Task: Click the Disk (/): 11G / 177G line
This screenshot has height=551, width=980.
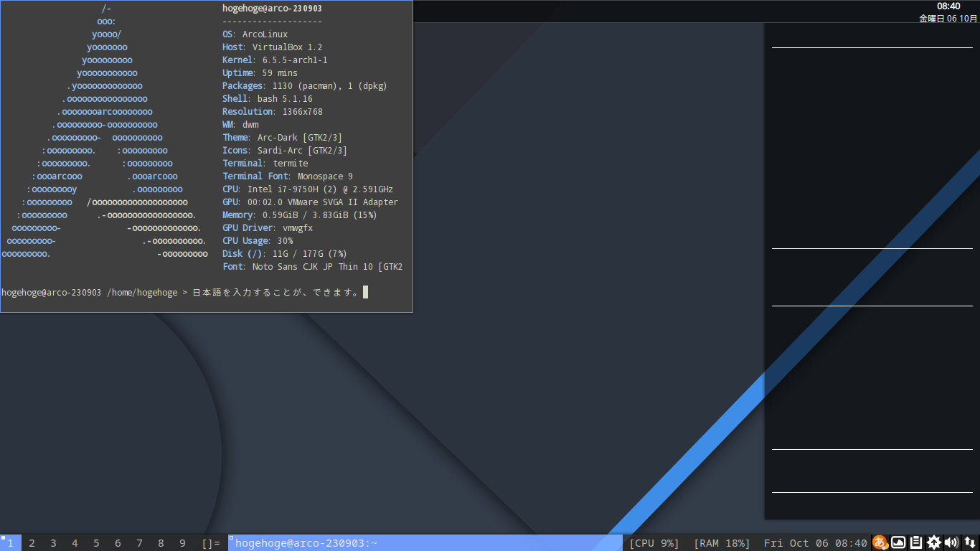Action: [285, 253]
